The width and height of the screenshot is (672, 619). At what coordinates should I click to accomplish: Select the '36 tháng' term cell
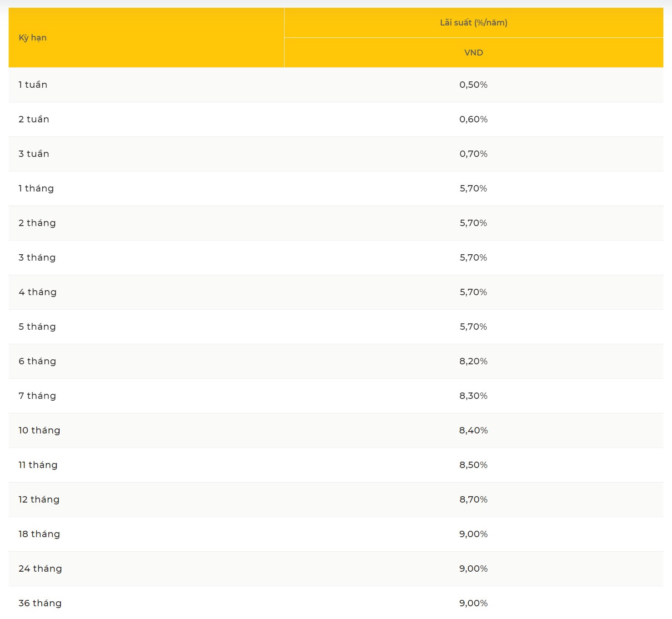[x=146, y=603]
